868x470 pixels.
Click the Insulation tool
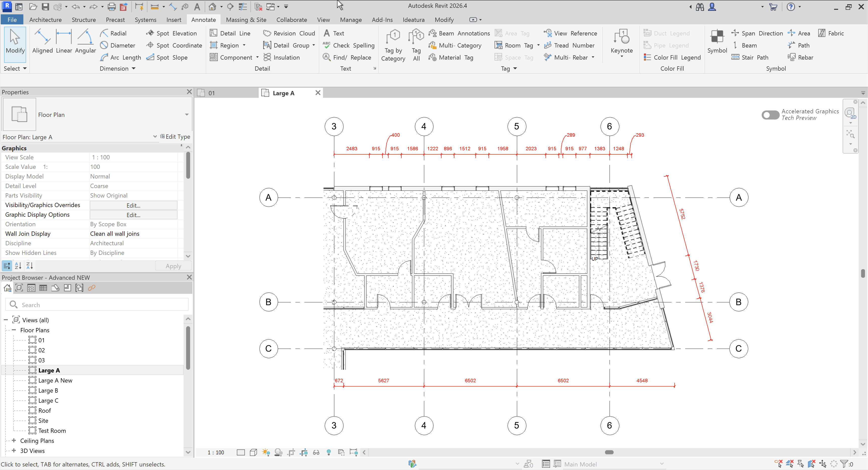[x=282, y=57]
